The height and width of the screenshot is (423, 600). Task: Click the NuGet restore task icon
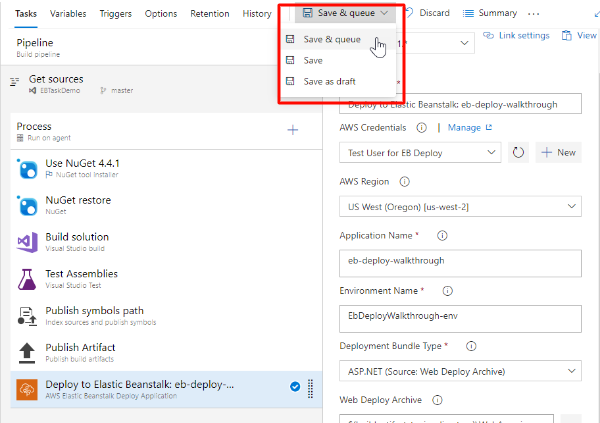pyautogui.click(x=28, y=206)
